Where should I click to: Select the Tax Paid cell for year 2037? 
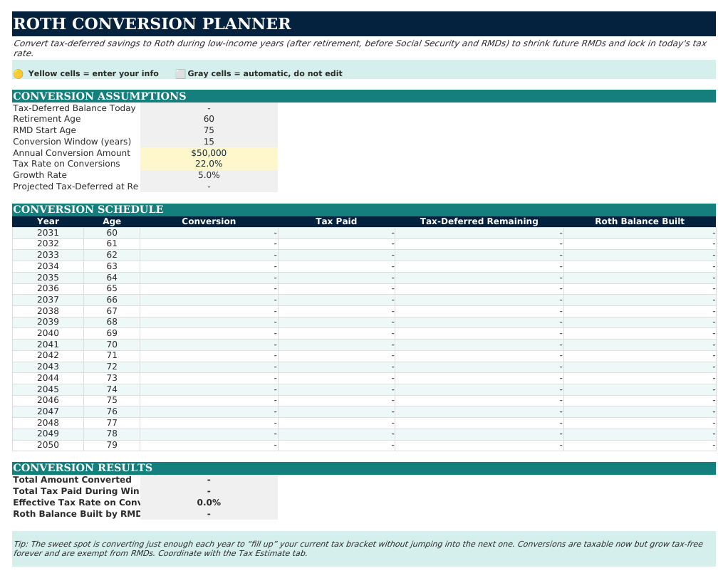[x=336, y=300]
